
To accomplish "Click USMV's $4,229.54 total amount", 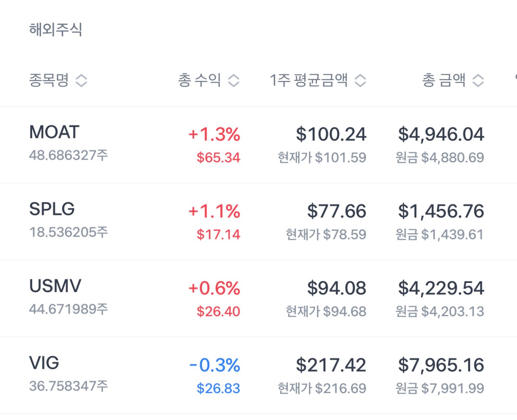I will pyautogui.click(x=441, y=288).
